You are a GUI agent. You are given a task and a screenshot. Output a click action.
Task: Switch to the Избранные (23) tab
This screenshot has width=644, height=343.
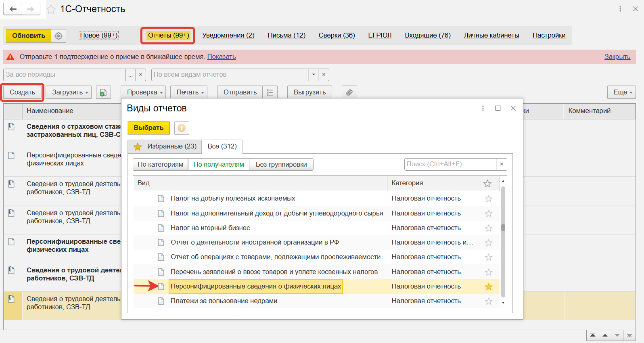[x=165, y=146]
